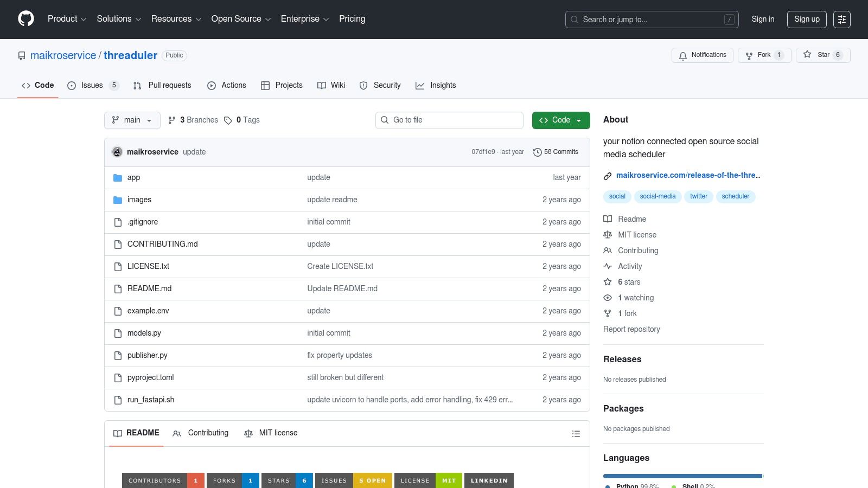The width and height of the screenshot is (868, 488).
Task: Click the Notifications bell button
Action: coord(703,55)
